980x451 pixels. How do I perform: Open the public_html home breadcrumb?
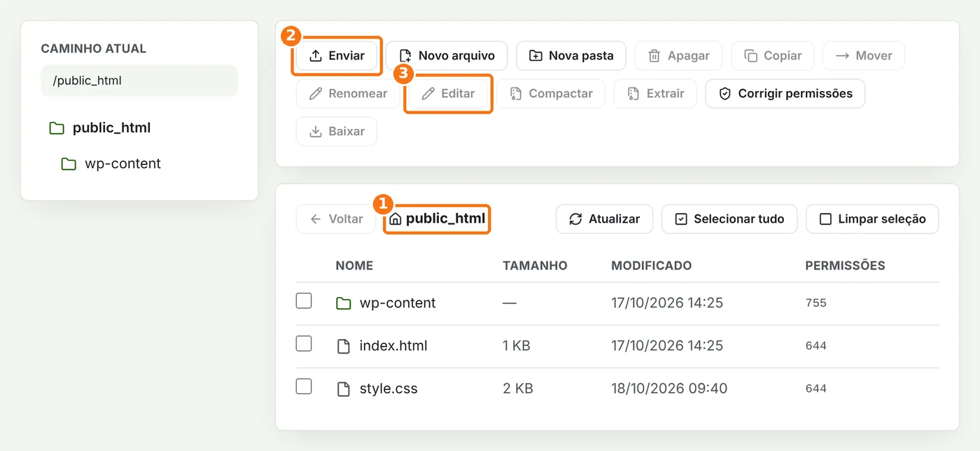[437, 218]
